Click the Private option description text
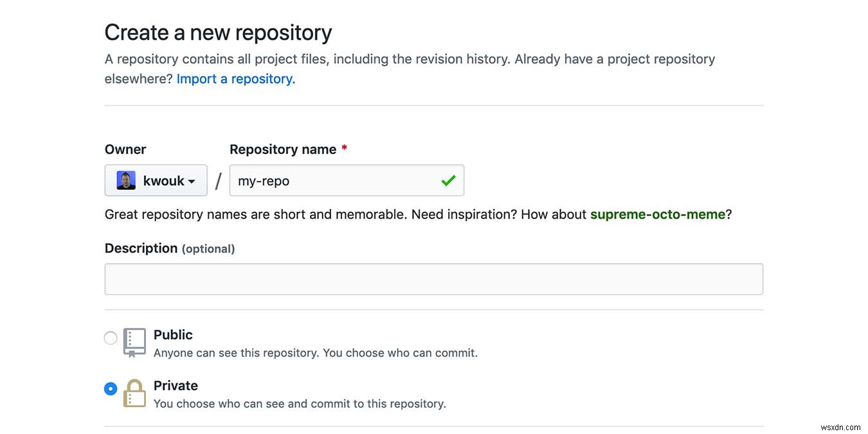Image resolution: width=868 pixels, height=434 pixels. tap(300, 403)
